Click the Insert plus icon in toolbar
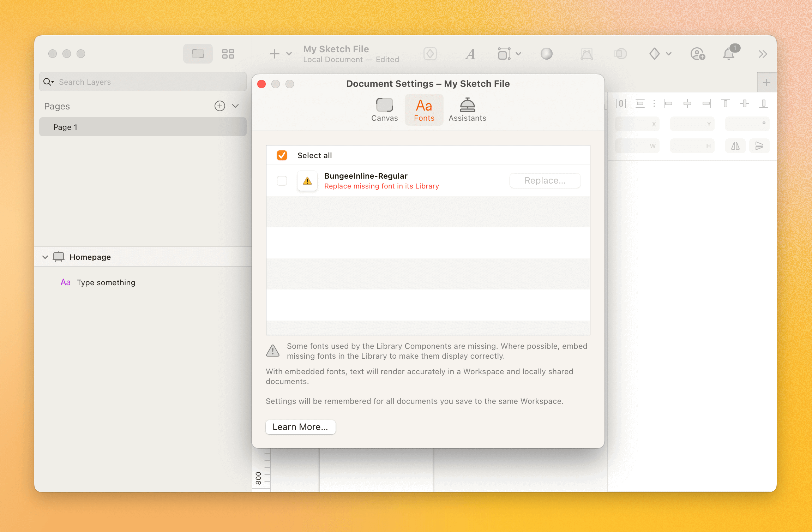Viewport: 812px width, 532px height. click(275, 54)
